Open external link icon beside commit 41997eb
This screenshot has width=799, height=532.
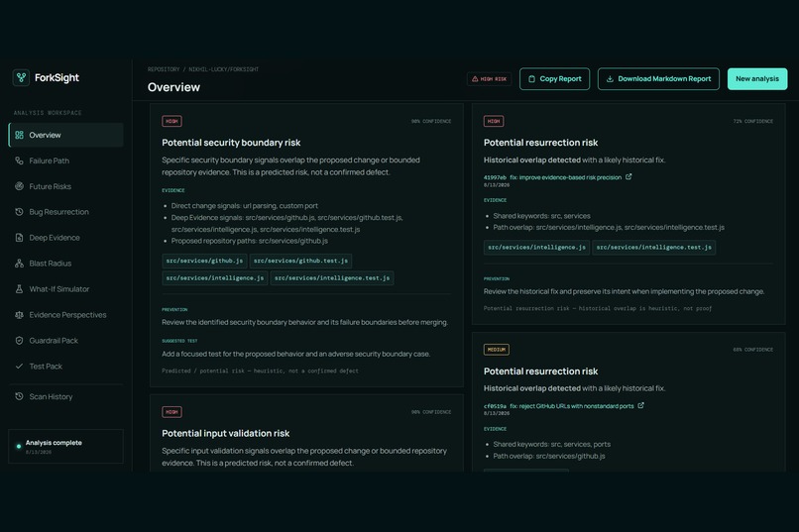[x=628, y=176]
